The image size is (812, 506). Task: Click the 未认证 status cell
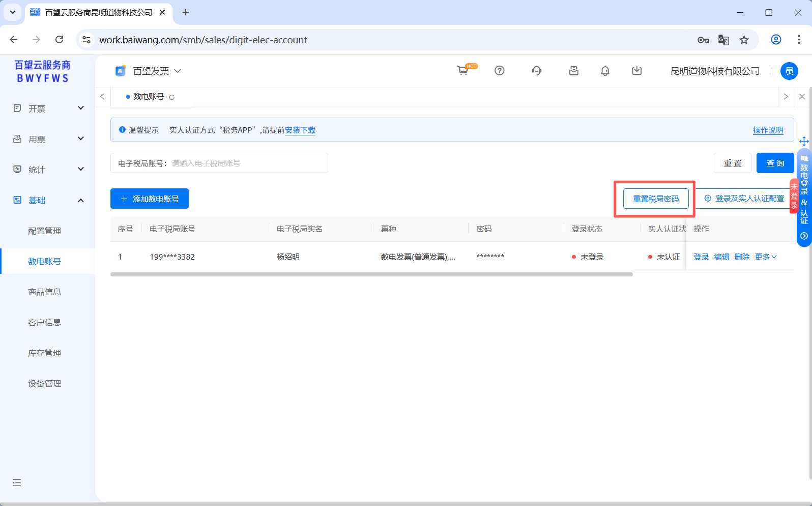(x=664, y=257)
